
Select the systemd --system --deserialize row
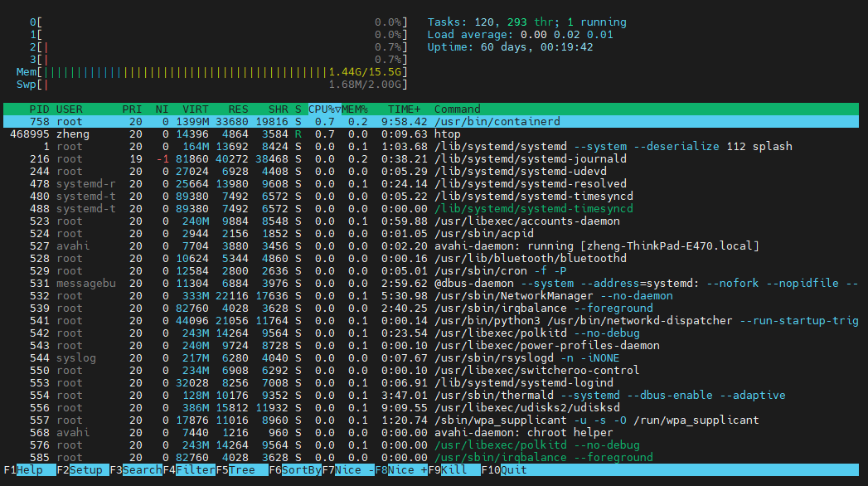click(431, 147)
